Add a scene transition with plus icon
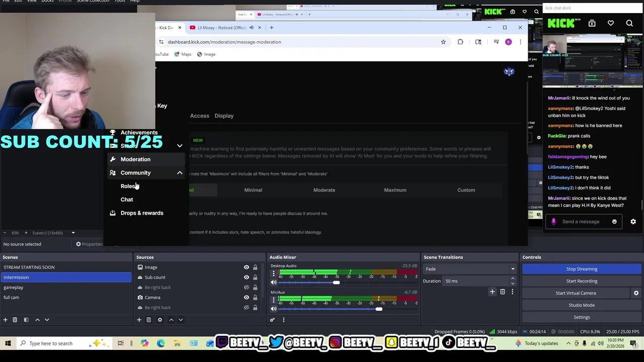This screenshot has width=644, height=362. tap(493, 292)
